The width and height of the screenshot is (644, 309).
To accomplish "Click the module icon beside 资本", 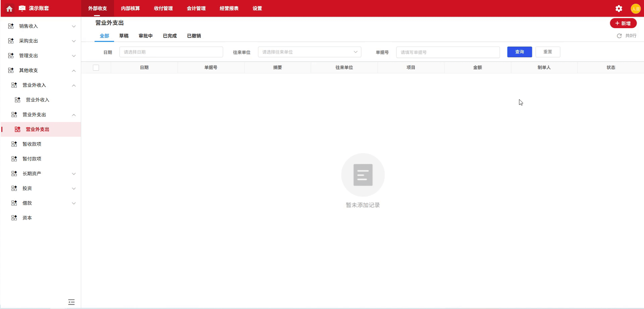I will pos(14,218).
